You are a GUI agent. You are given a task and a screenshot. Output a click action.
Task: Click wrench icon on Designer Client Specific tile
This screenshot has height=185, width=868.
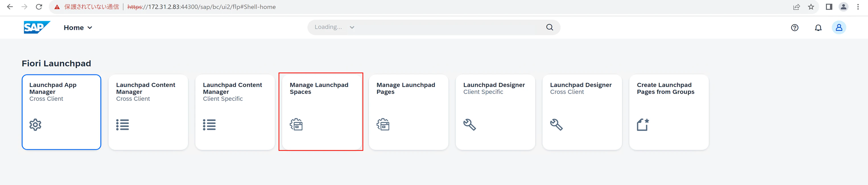click(469, 125)
